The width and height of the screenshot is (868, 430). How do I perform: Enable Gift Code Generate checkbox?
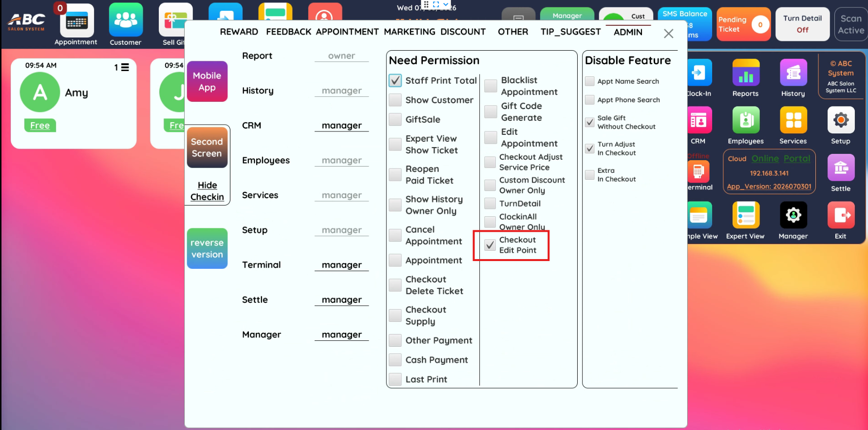tap(491, 112)
